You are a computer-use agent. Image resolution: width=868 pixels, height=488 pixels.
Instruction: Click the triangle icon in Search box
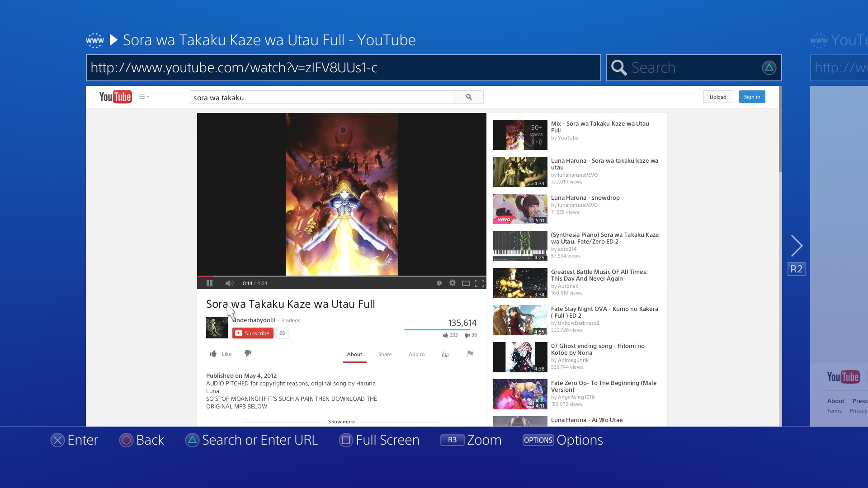click(769, 68)
